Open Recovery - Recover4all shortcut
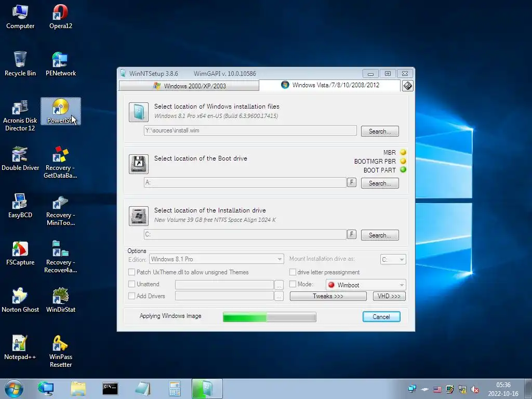 [x=60, y=257]
